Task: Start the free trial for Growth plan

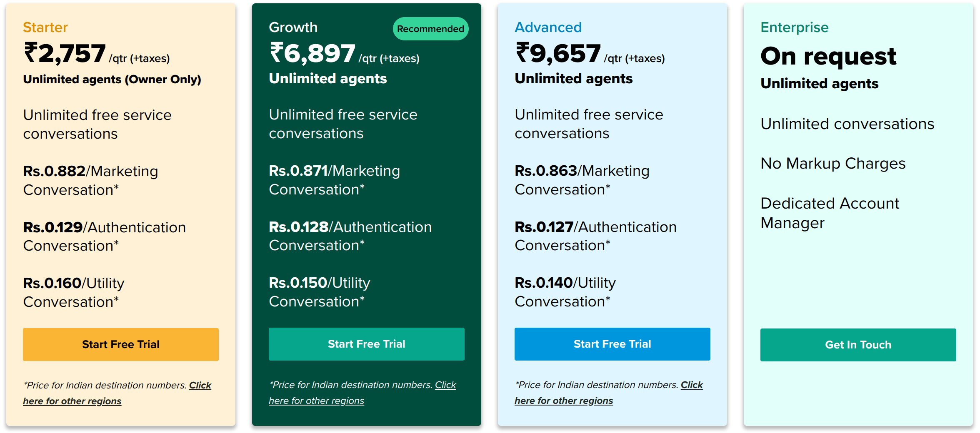Action: pyautogui.click(x=366, y=344)
